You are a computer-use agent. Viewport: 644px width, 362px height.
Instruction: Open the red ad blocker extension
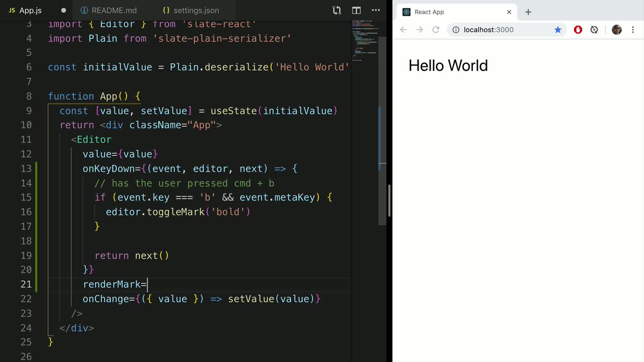click(x=578, y=30)
